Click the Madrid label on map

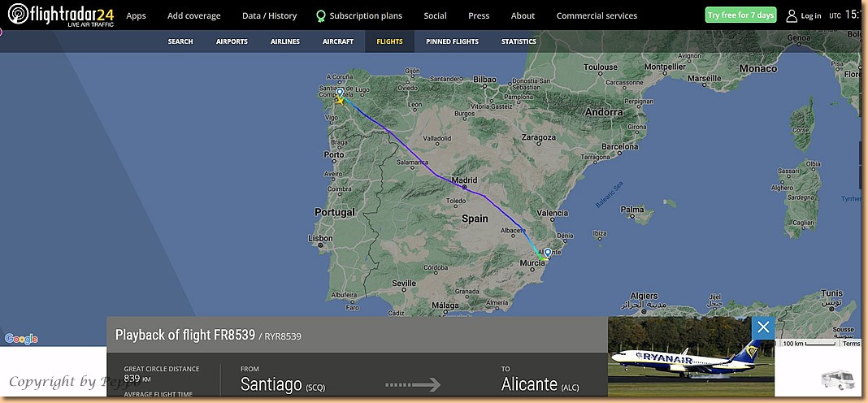point(464,180)
